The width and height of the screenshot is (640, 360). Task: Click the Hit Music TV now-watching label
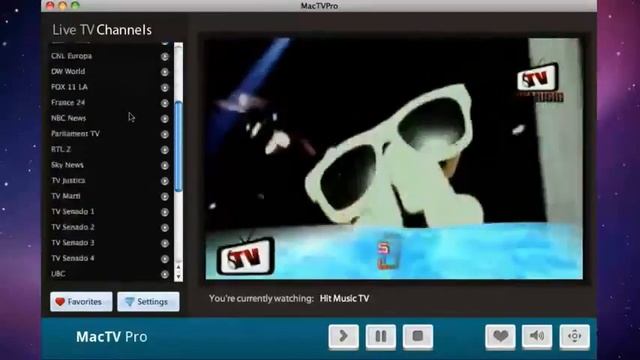tap(344, 298)
